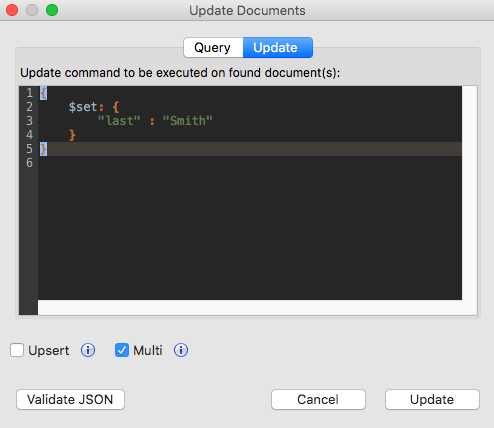Click the green zoom window button
The height and width of the screenshot is (428, 494).
[x=52, y=10]
